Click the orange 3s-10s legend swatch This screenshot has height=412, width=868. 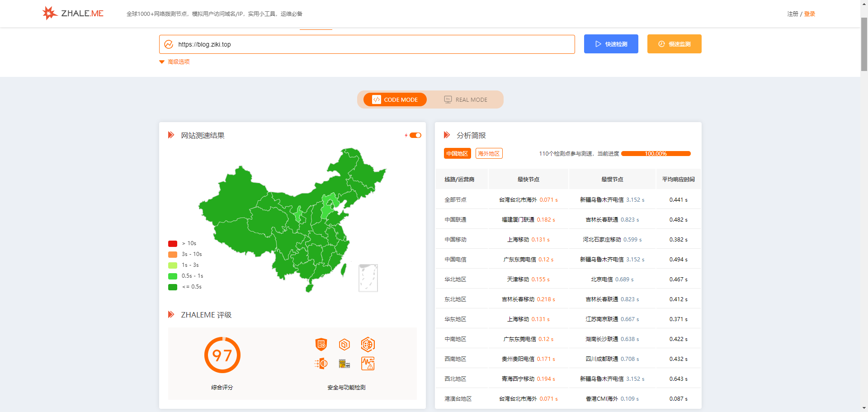173,254
